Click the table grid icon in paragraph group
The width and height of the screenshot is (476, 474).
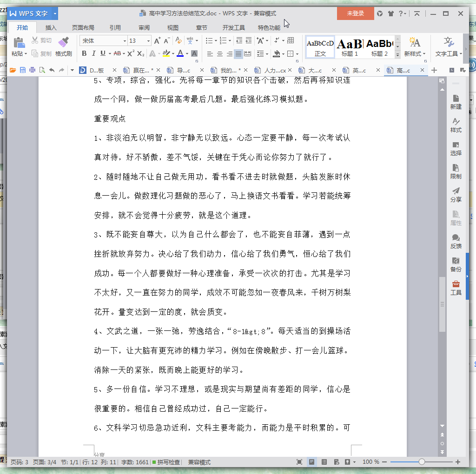(291, 40)
